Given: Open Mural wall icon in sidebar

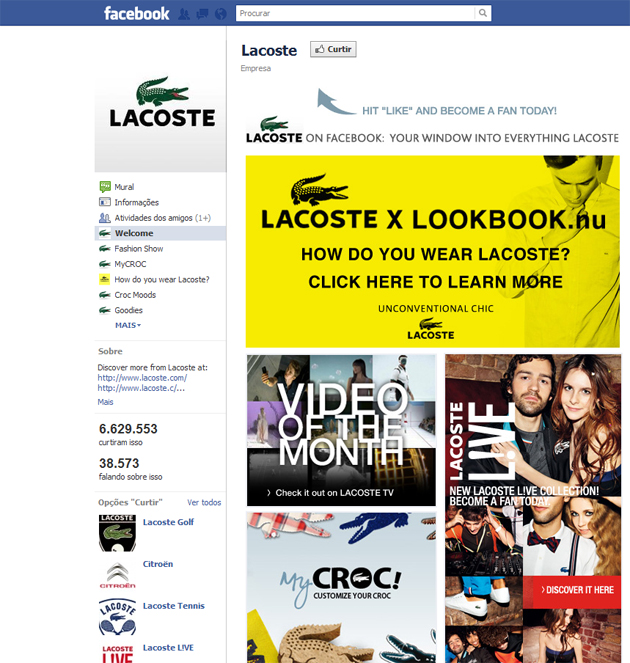Looking at the screenshot, I should coord(105,186).
